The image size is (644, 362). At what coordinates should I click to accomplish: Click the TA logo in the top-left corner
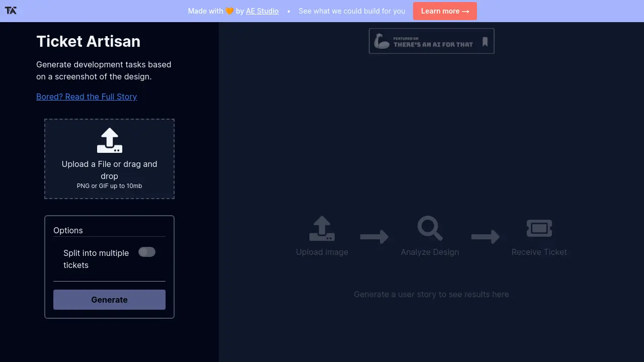(x=11, y=11)
